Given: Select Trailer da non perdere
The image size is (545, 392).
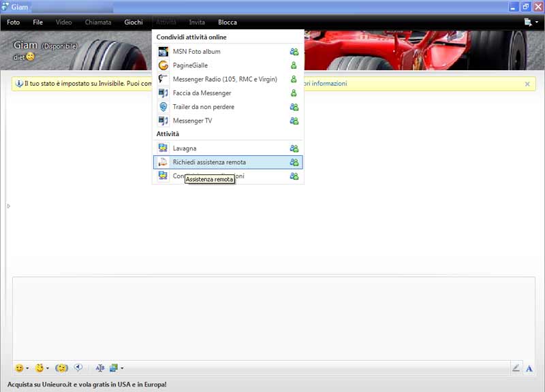Looking at the screenshot, I should pyautogui.click(x=228, y=107).
